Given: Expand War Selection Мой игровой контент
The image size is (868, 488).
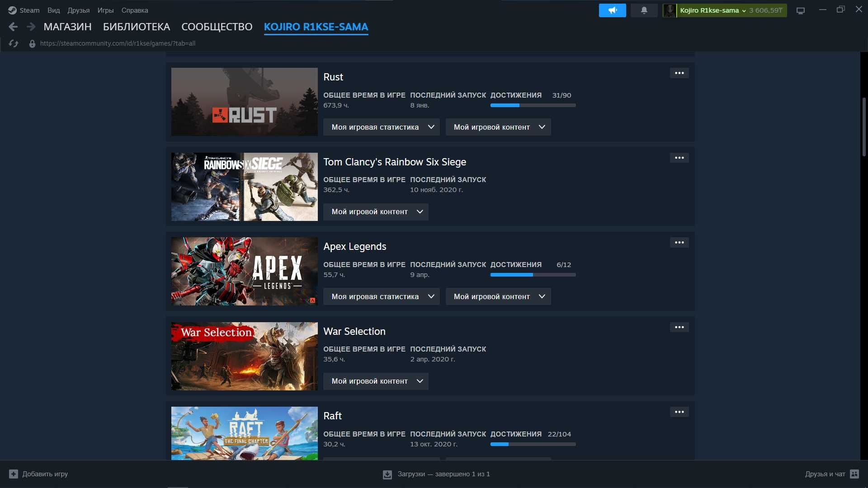Looking at the screenshot, I should (x=376, y=381).
